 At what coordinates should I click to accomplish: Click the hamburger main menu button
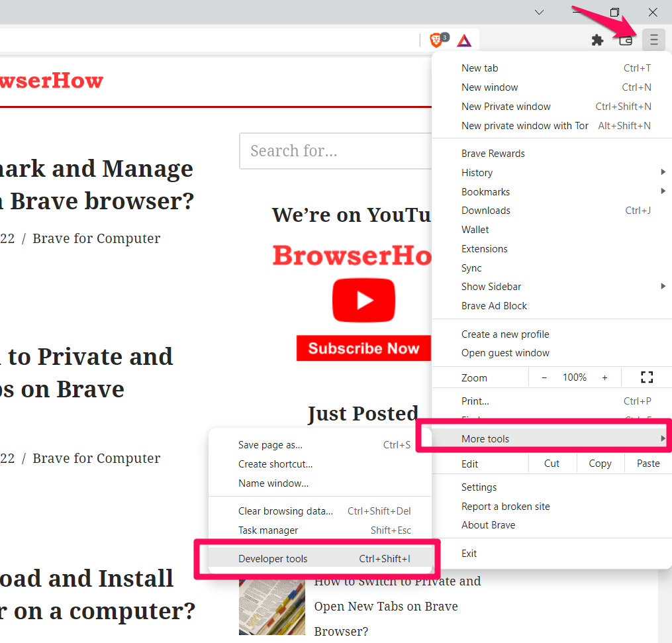tap(653, 40)
